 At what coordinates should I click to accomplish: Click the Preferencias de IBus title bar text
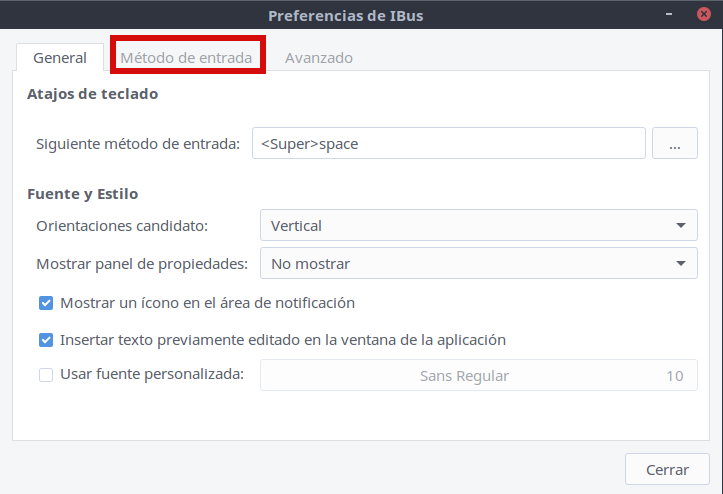[361, 16]
